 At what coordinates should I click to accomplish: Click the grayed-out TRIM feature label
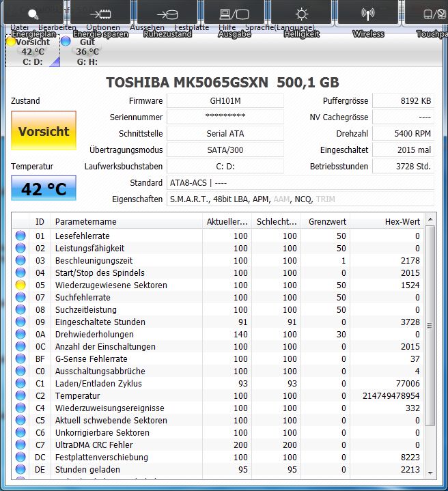tap(325, 199)
